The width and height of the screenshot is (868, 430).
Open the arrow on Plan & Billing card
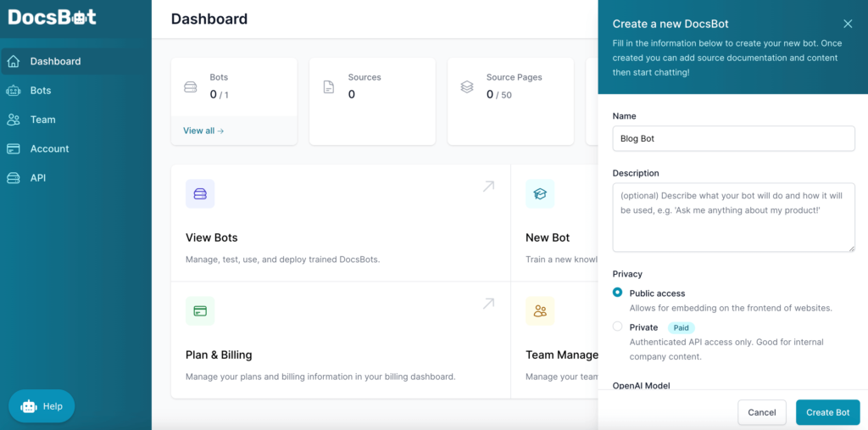(488, 304)
